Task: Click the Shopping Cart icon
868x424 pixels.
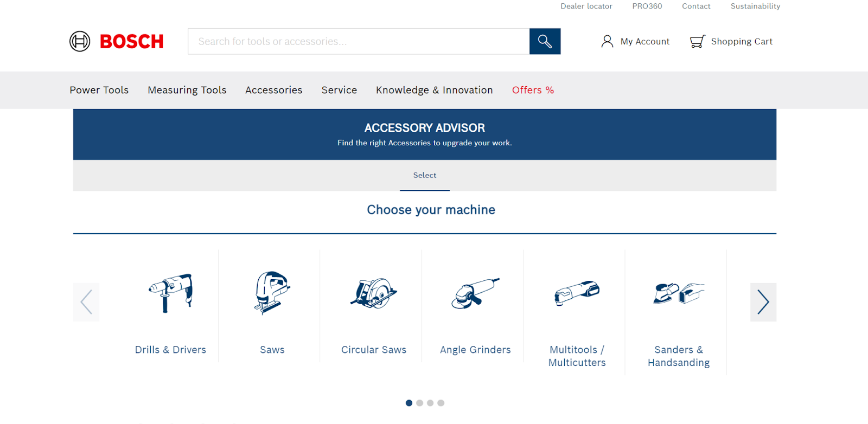Action: 697,41
